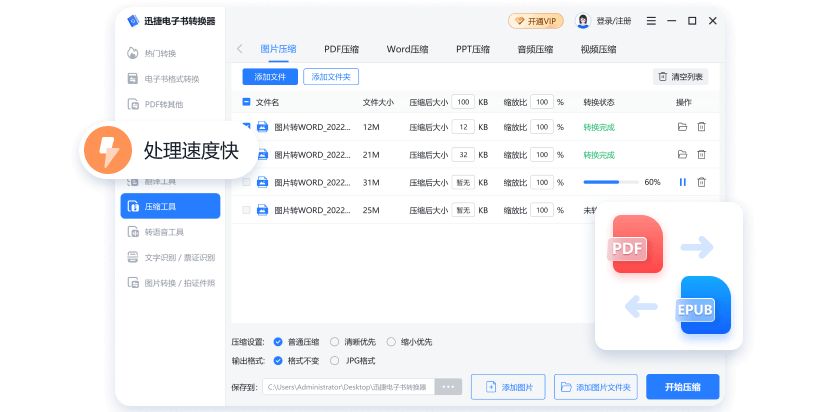Click the 清空列表 button

(x=681, y=77)
